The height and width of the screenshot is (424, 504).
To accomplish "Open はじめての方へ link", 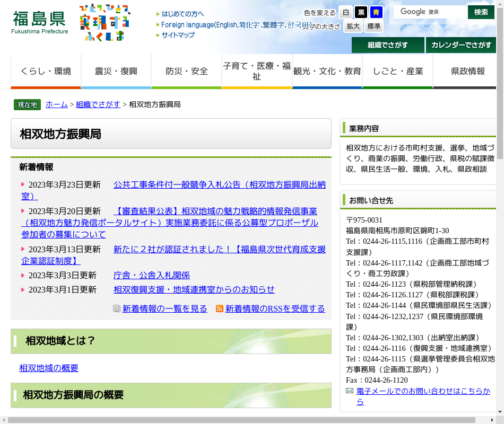I will (x=183, y=14).
